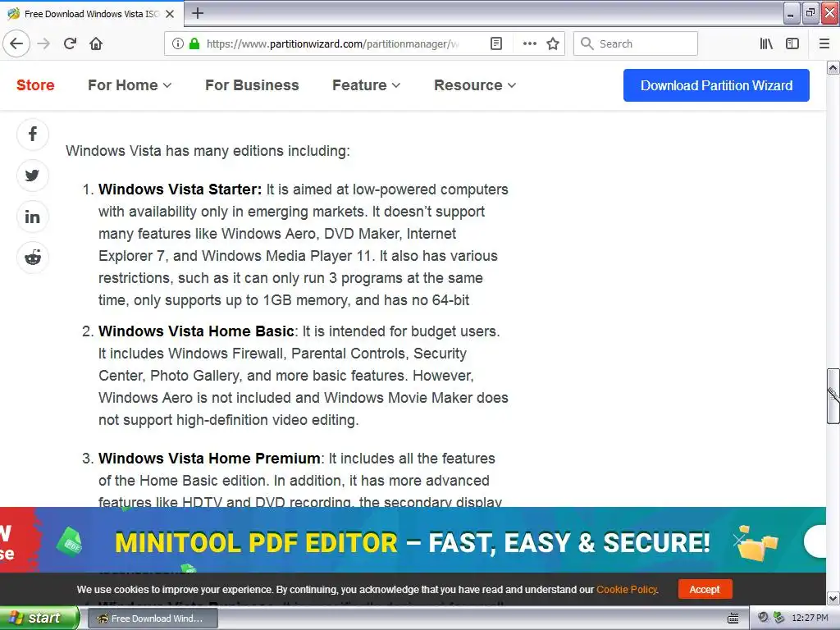The width and height of the screenshot is (840, 630).
Task: Open the Firefox hamburger menu
Action: 824,43
